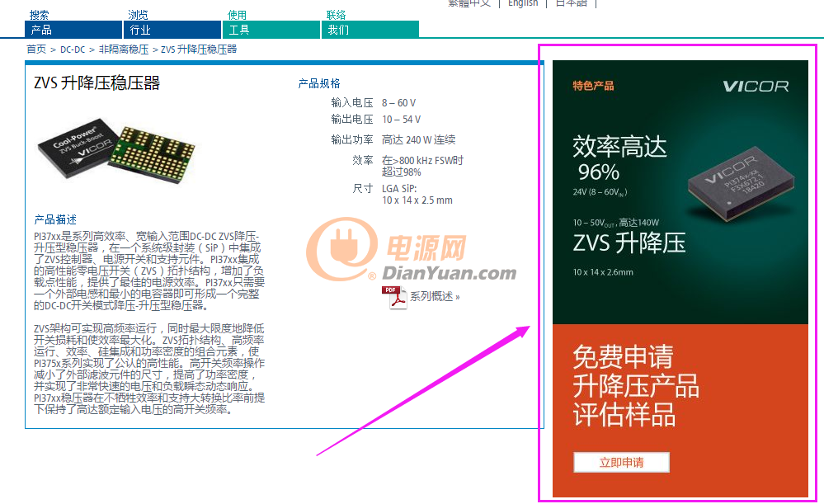Screen dimensions: 824x504
Task: Go to 首页 breadcrumb link
Action: 36,49
